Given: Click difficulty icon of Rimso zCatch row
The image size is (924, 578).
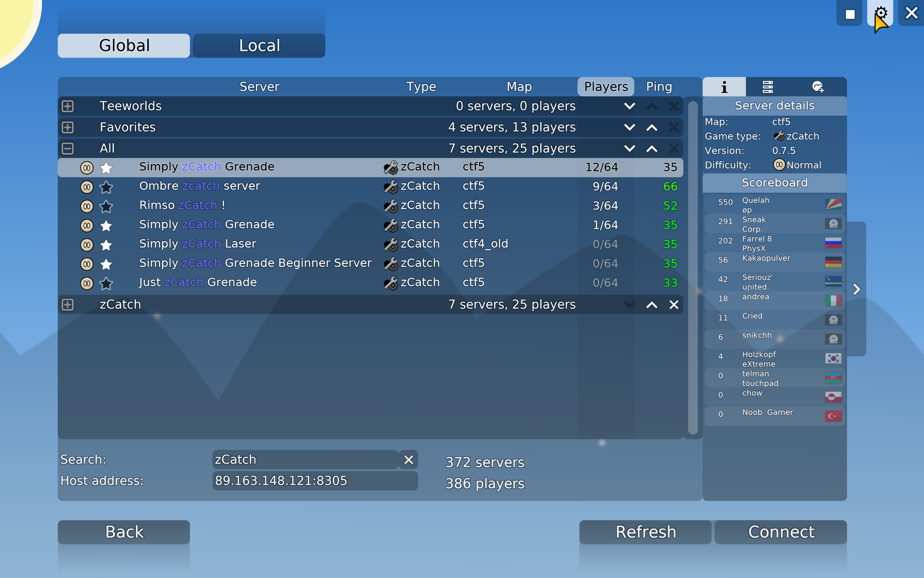Looking at the screenshot, I should coord(87,206).
